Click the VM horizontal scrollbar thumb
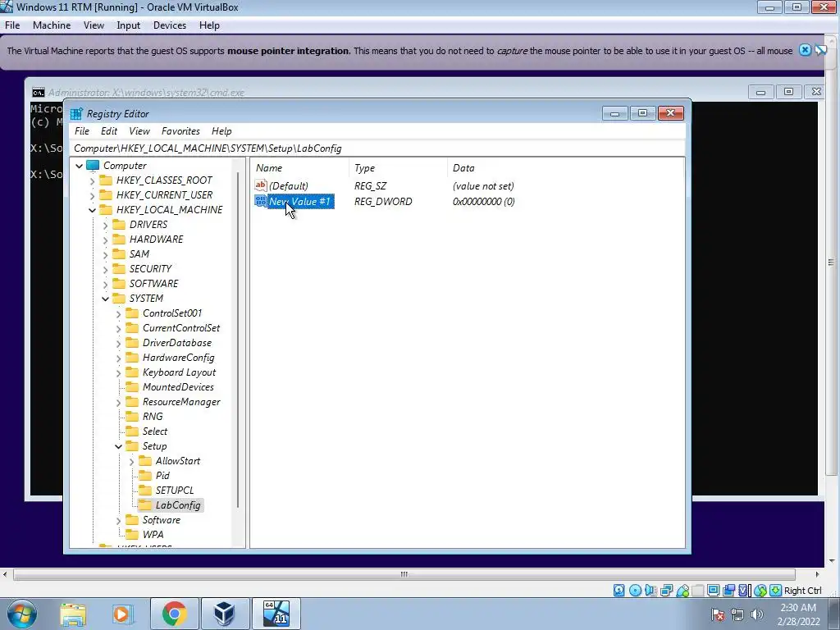This screenshot has height=630, width=840. 404,574
